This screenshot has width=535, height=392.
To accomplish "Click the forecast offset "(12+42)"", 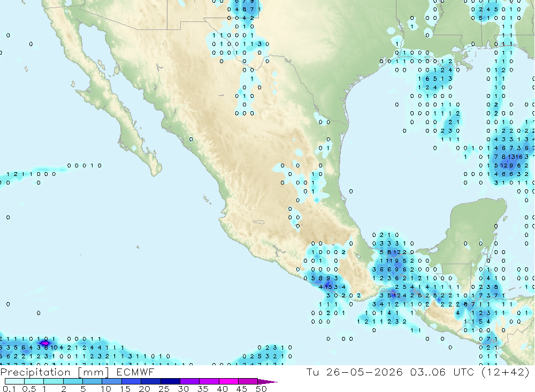I will coord(506,372).
